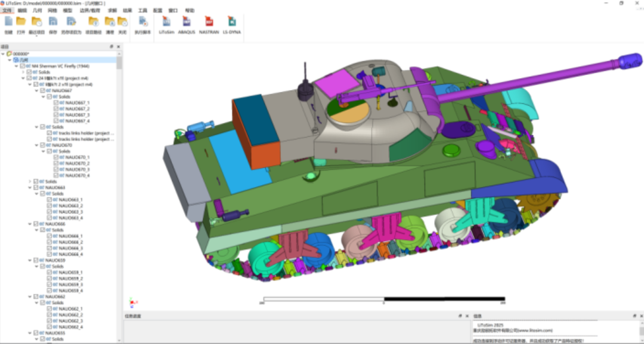Open the 文件 menu

point(7,10)
